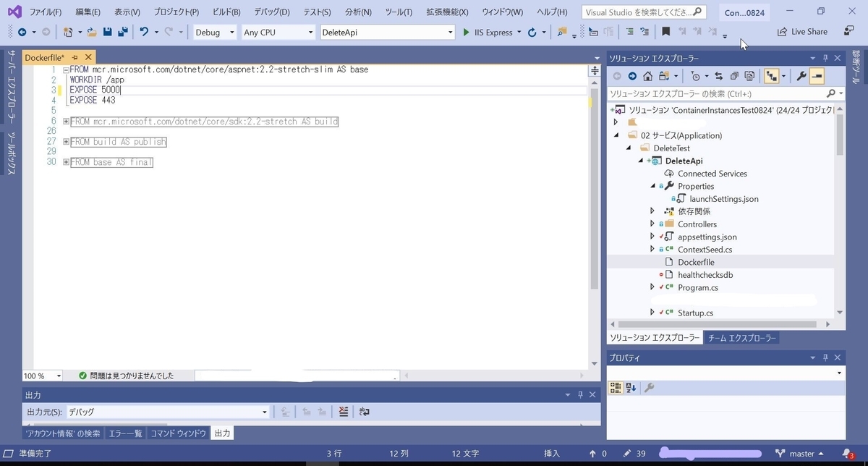Viewport: 868px width, 466px height.
Task: Click the Save All icon
Action: (123, 32)
